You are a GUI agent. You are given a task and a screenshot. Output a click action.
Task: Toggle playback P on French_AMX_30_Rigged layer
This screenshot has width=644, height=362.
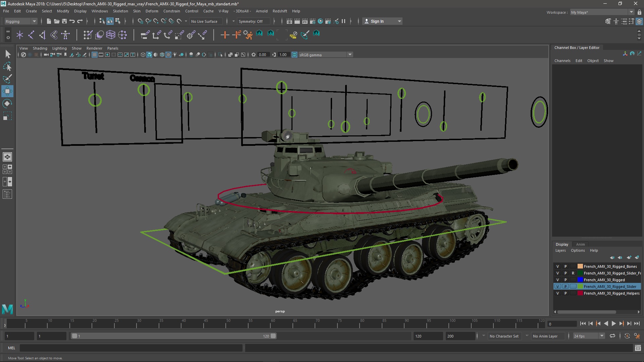[566, 280]
